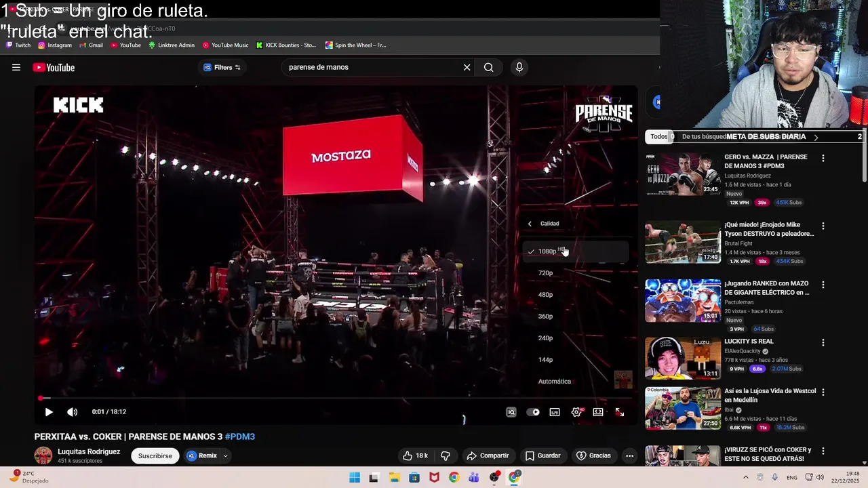The height and width of the screenshot is (488, 868).
Task: Open Twitch bookmark
Action: pyautogui.click(x=18, y=45)
